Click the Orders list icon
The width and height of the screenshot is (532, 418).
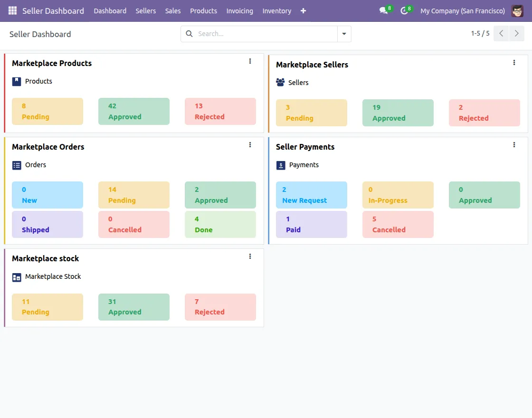pos(16,165)
